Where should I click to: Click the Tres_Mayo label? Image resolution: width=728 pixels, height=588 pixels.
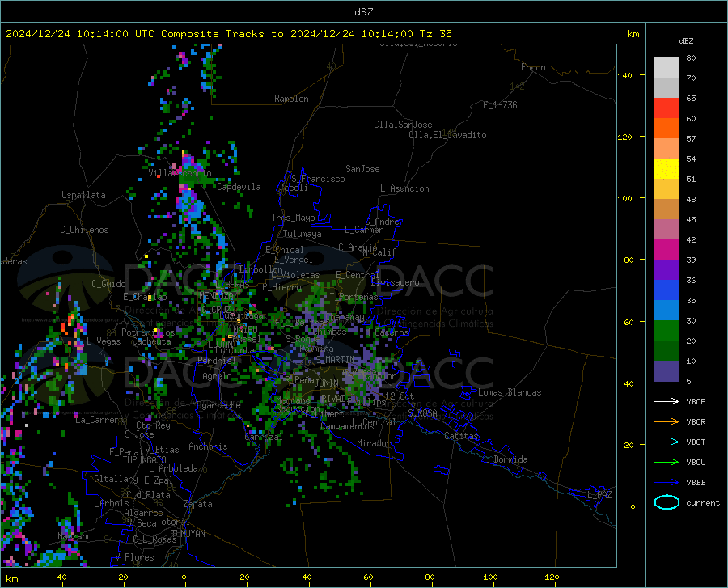(x=293, y=218)
